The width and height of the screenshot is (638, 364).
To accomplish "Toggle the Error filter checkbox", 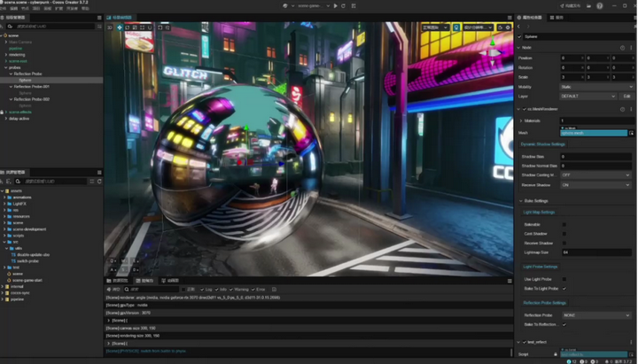I will (253, 290).
